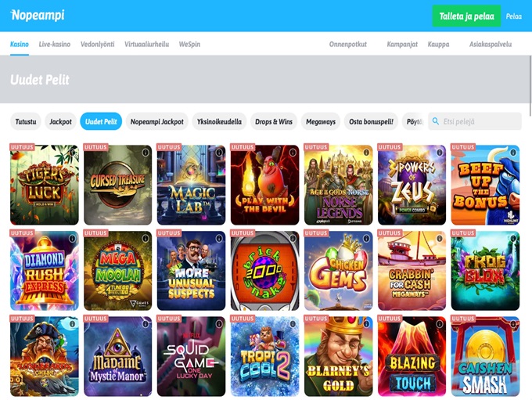This screenshot has width=532, height=400.
Task: Select the Jackpot filter chip
Action: point(60,121)
